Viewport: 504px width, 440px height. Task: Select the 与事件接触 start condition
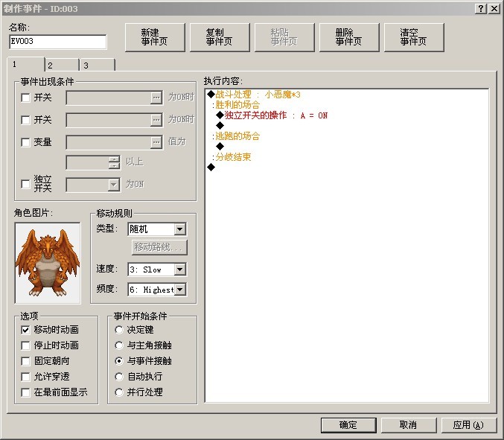click(x=119, y=361)
